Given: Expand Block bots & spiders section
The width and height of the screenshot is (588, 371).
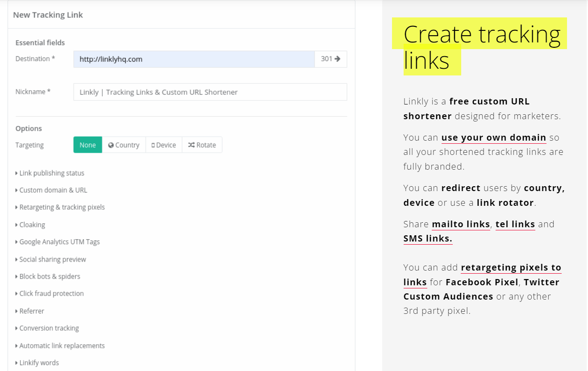Looking at the screenshot, I should click(x=50, y=276).
